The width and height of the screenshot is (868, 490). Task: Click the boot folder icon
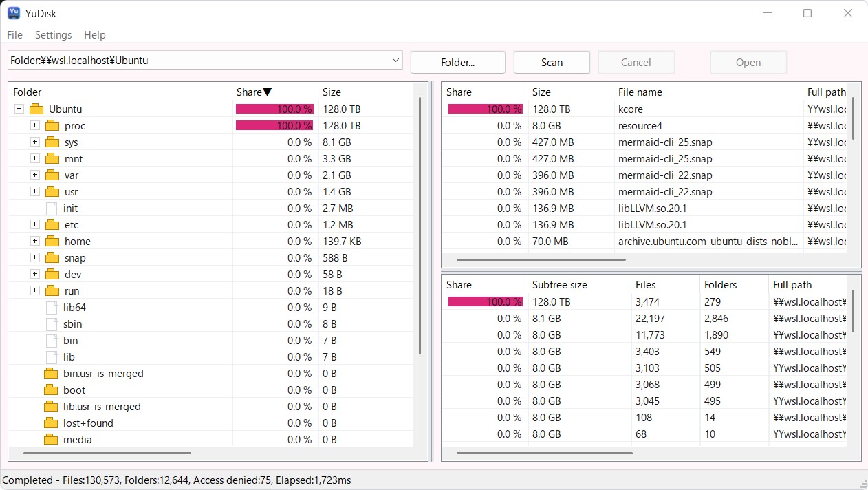pyautogui.click(x=51, y=390)
